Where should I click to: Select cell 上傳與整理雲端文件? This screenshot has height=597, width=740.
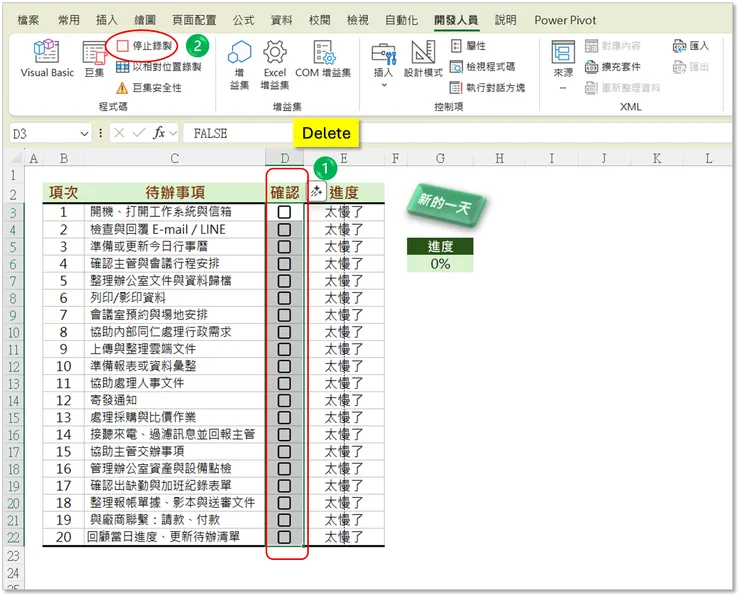point(175,349)
